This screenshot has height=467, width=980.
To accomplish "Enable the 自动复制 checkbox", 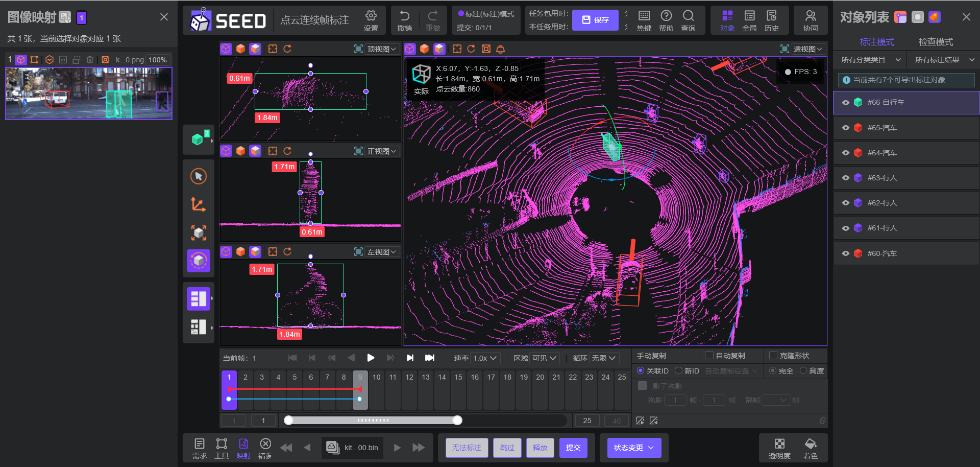I will coord(709,356).
